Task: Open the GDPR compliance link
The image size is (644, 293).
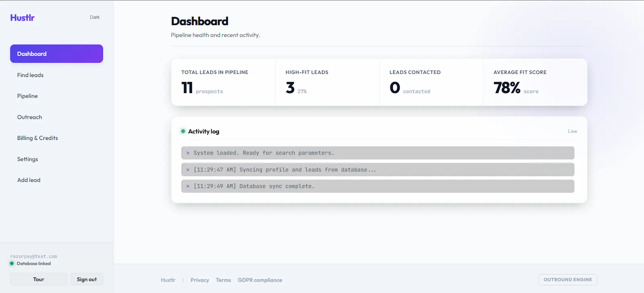Action: pos(260,280)
